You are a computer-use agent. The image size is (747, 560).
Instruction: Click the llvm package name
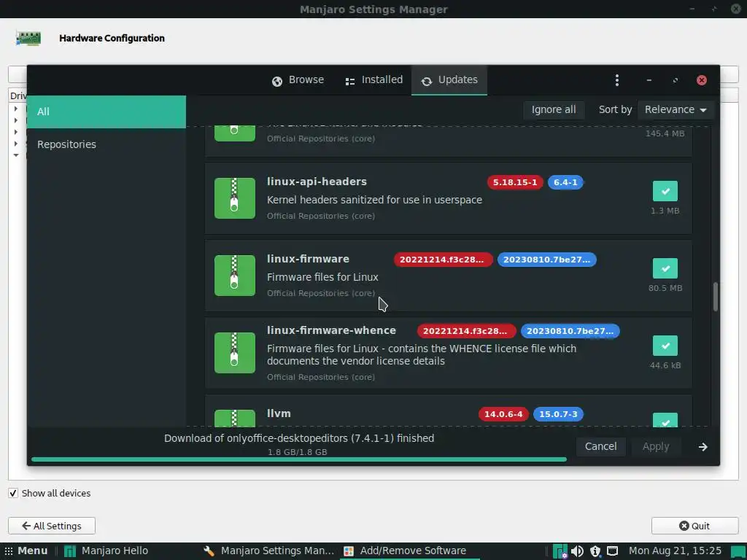[x=279, y=413]
